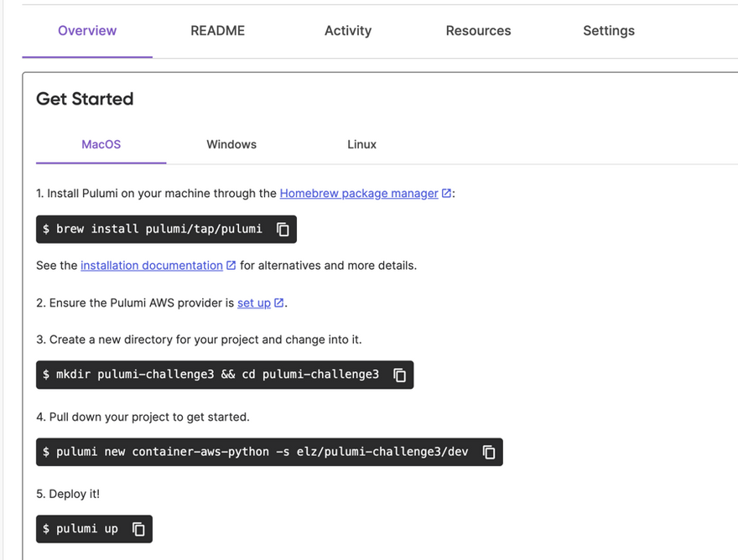The image size is (738, 560).
Task: Go to the Resources tab
Action: coord(478,30)
